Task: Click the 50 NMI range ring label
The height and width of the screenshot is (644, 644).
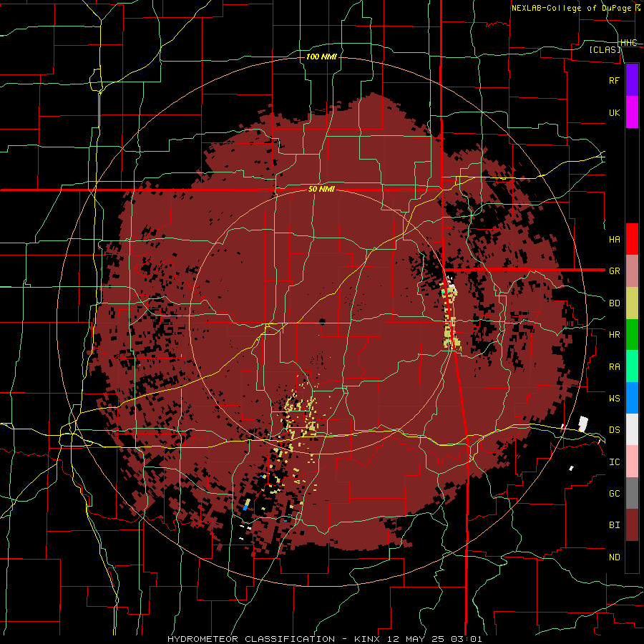Action: tap(321, 190)
